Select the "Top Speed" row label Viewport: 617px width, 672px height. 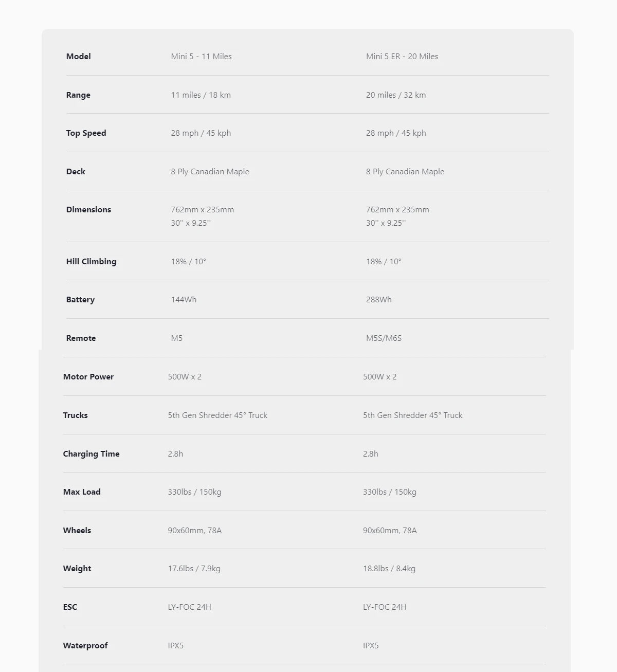(x=86, y=133)
